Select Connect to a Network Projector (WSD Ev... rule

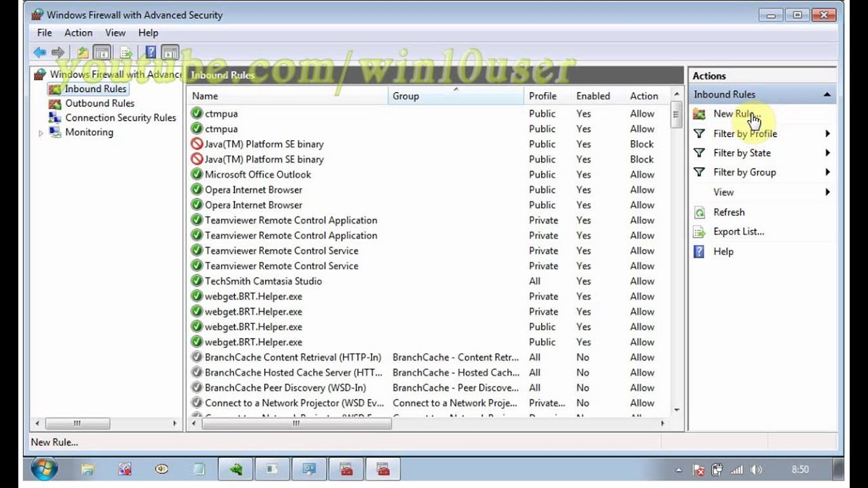coord(429,403)
